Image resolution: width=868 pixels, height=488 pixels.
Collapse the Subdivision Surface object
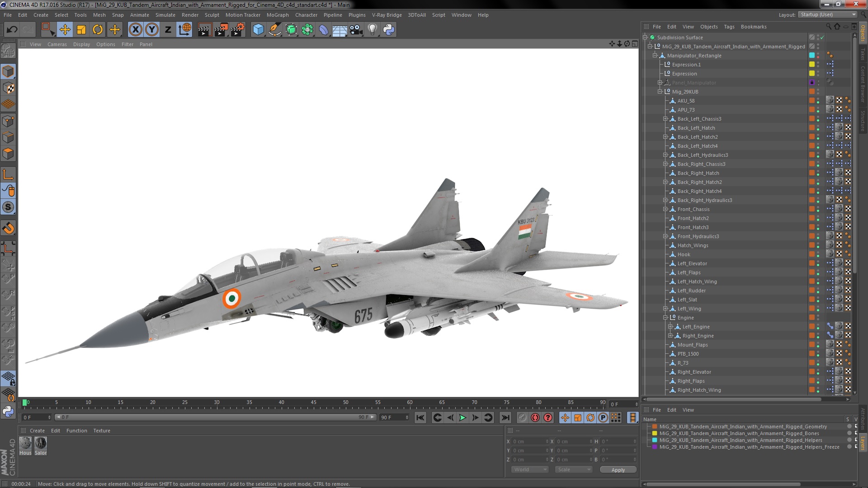coord(645,38)
